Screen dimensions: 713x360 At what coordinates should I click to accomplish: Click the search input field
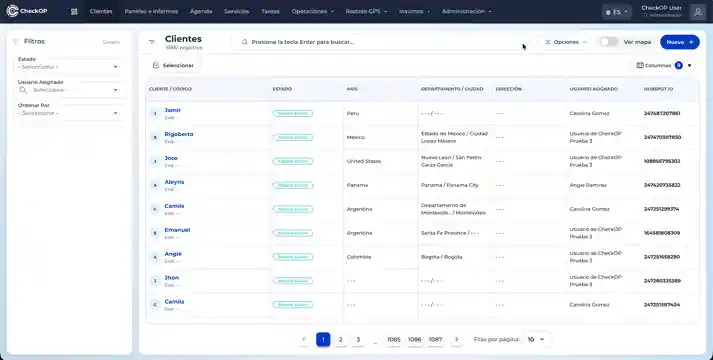coord(381,42)
